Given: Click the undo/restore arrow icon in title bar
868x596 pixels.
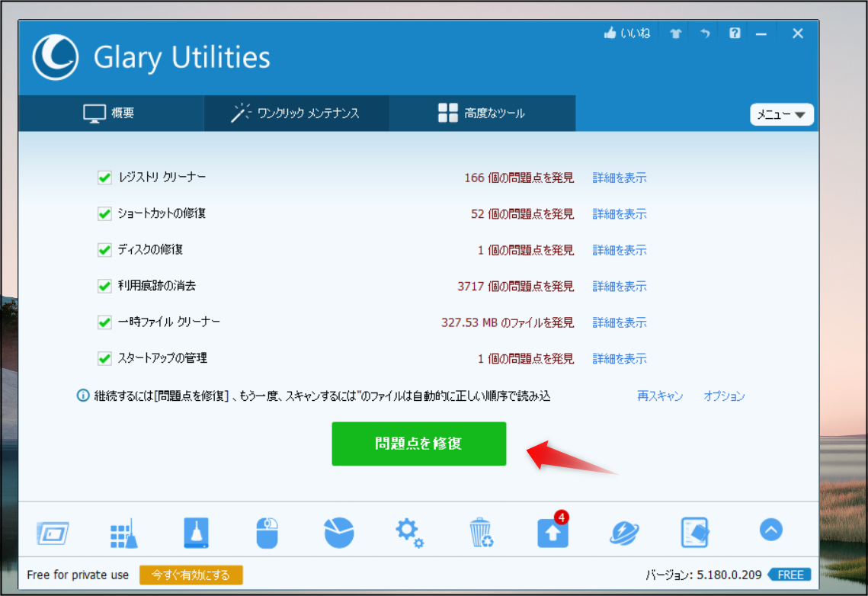Looking at the screenshot, I should pos(705,34).
